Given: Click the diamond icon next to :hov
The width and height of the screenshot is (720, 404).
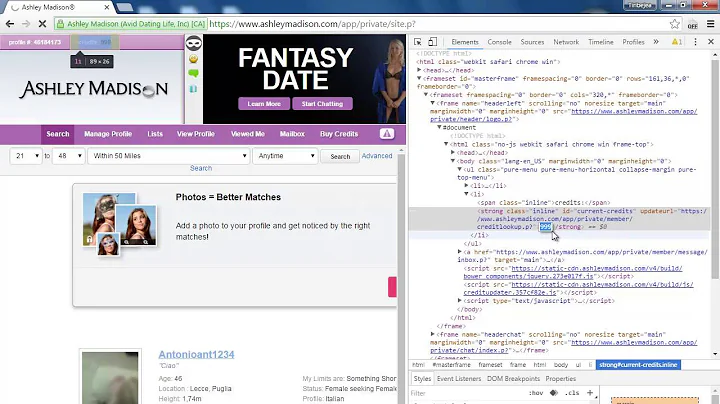Looking at the screenshot, I should pyautogui.click(x=554, y=393).
